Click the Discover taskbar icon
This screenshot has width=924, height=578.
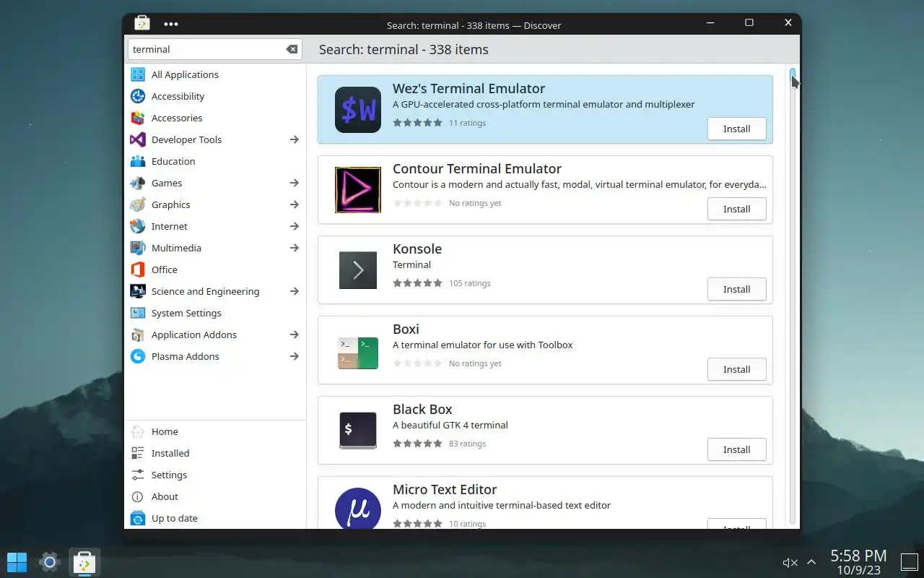84,561
